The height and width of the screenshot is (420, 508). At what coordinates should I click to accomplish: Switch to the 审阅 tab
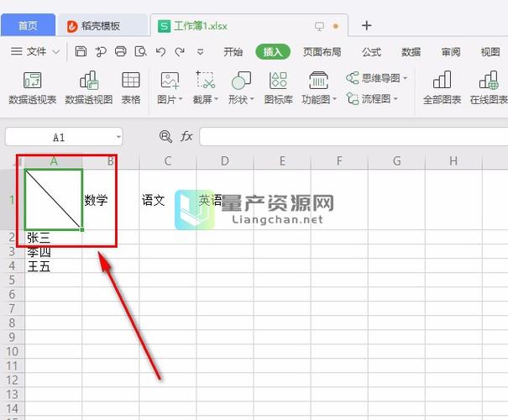451,52
